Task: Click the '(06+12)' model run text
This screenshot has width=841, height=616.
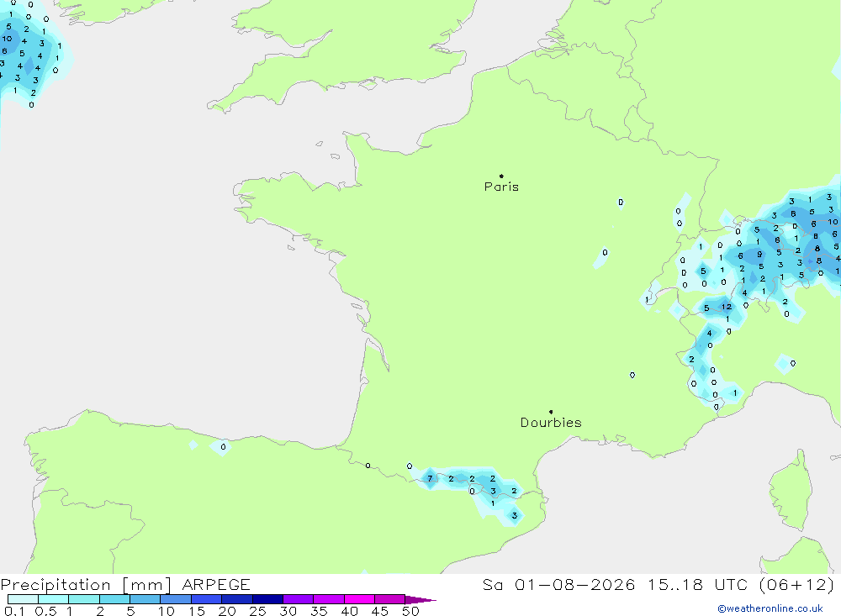Action: pos(797,584)
